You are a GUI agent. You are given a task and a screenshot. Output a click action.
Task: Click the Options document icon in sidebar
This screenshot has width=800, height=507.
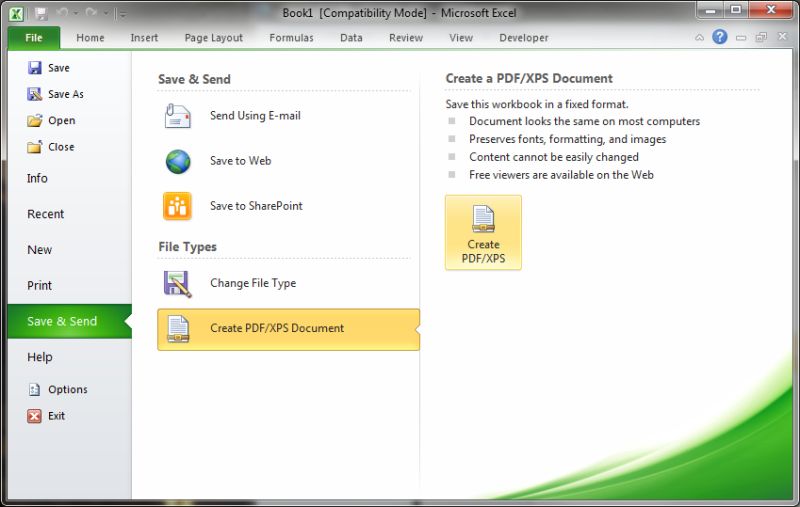(x=34, y=390)
